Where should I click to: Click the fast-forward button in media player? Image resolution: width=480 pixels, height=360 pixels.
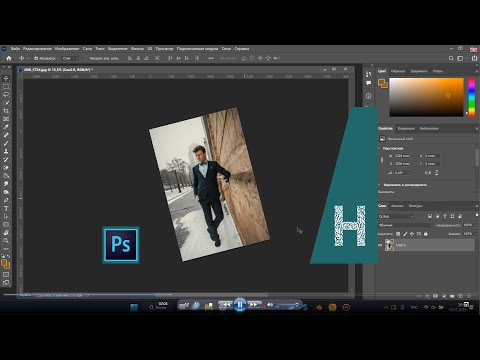254,305
